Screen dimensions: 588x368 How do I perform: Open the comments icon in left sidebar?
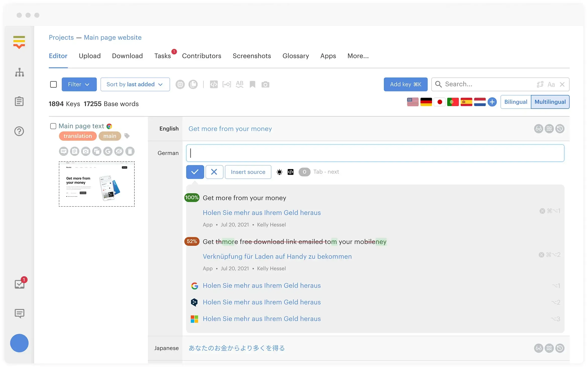click(19, 313)
